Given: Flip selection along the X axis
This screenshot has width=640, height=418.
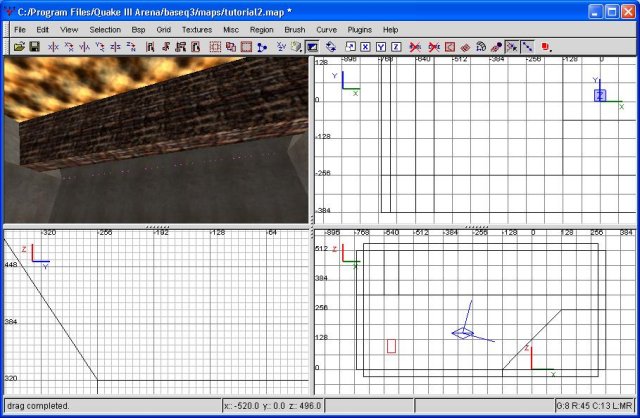Looking at the screenshot, I should point(53,47).
